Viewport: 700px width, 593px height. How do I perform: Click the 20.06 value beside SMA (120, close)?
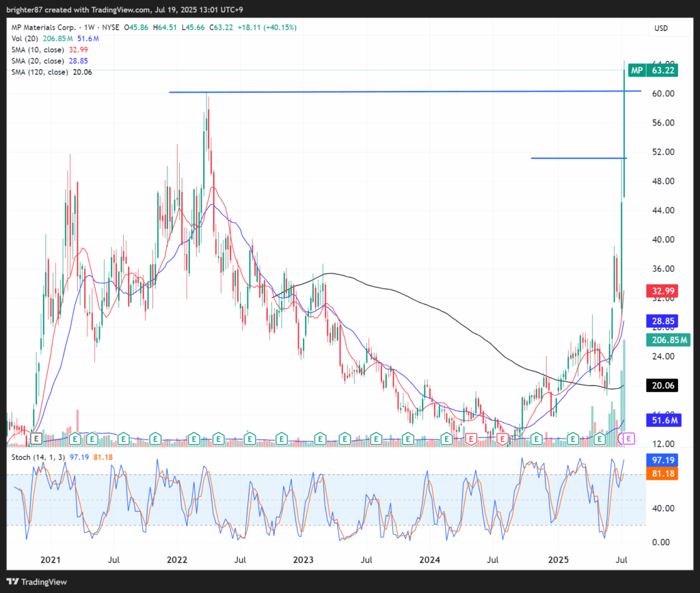[82, 72]
